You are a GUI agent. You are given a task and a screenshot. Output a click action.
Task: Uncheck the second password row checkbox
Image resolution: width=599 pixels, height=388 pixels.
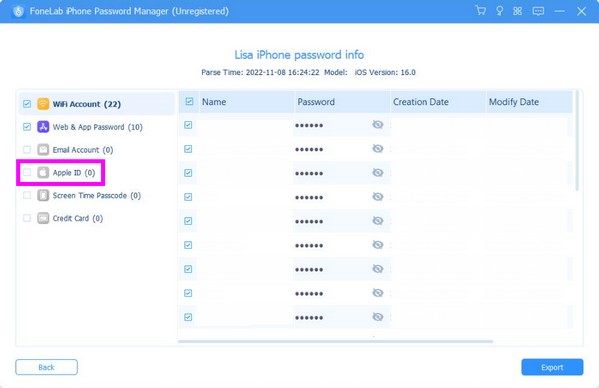(x=188, y=149)
